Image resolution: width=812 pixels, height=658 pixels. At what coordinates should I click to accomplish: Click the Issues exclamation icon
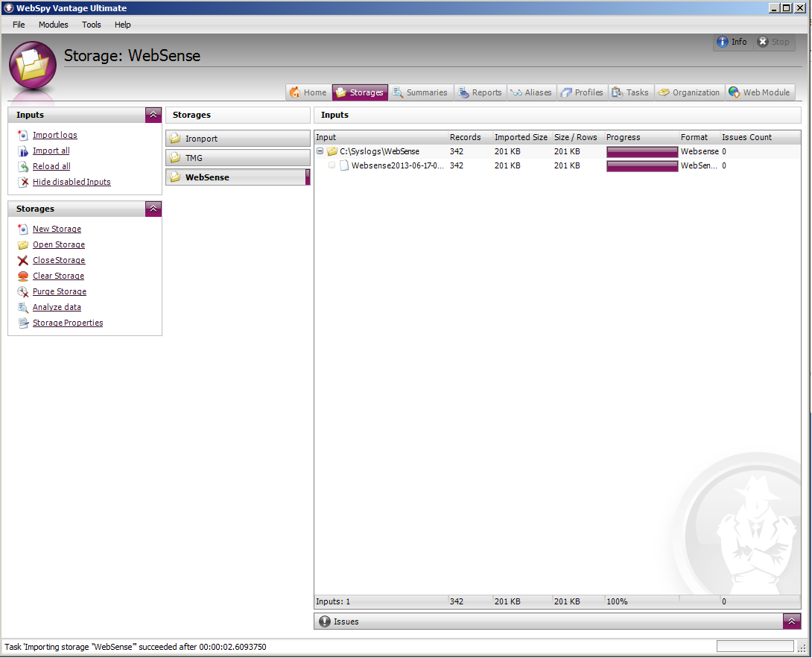click(x=325, y=621)
